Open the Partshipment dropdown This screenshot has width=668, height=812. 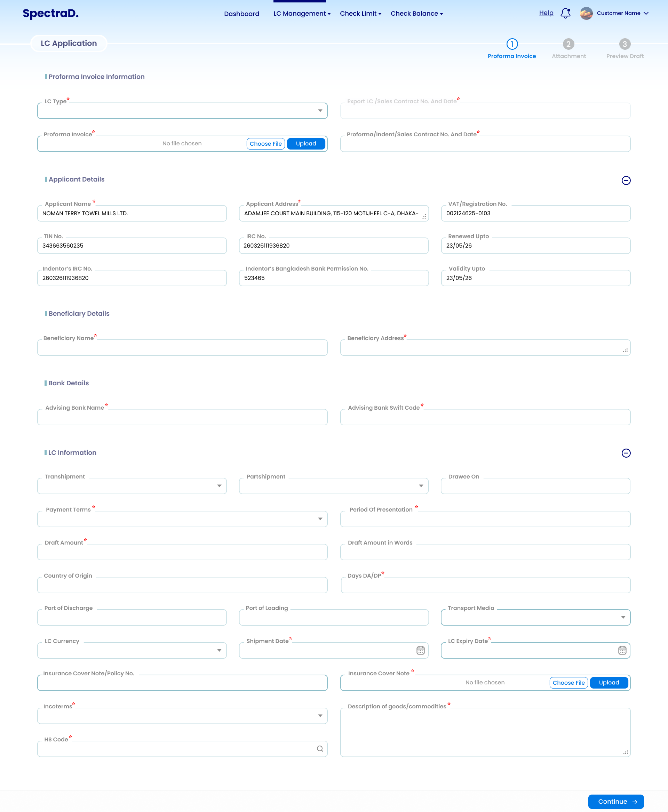(334, 486)
